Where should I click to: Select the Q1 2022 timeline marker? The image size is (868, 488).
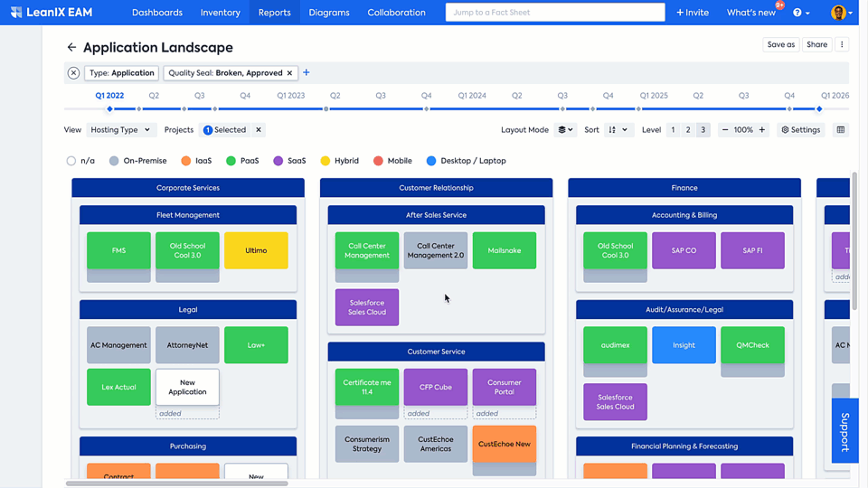tap(109, 109)
